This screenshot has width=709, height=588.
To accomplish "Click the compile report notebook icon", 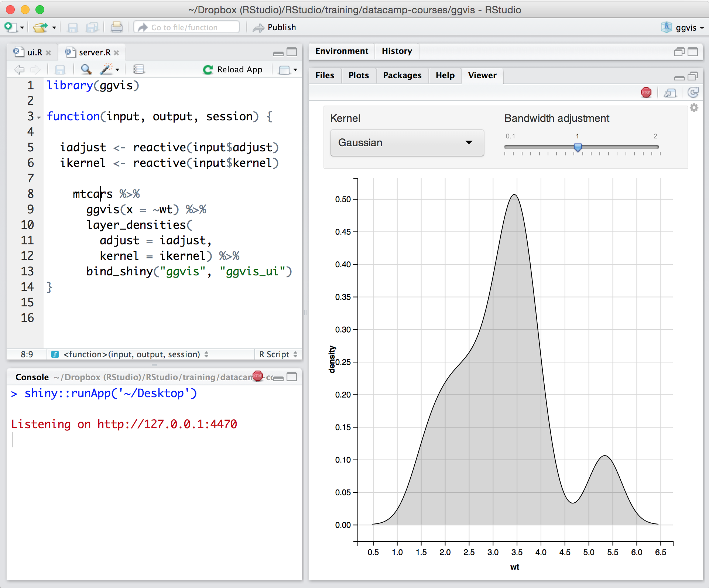I will [139, 69].
